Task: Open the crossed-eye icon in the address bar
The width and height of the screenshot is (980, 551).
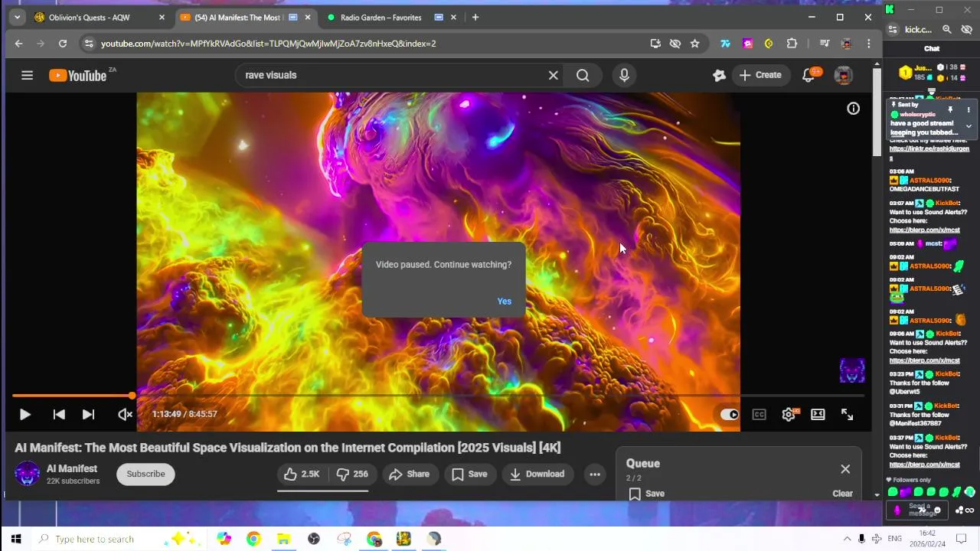Action: coord(675,44)
